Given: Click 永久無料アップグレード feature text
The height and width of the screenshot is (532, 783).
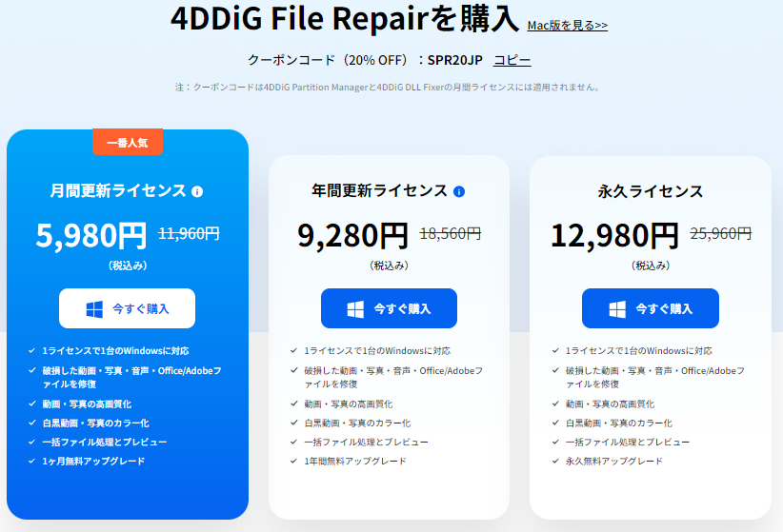Looking at the screenshot, I should pyautogui.click(x=614, y=462).
